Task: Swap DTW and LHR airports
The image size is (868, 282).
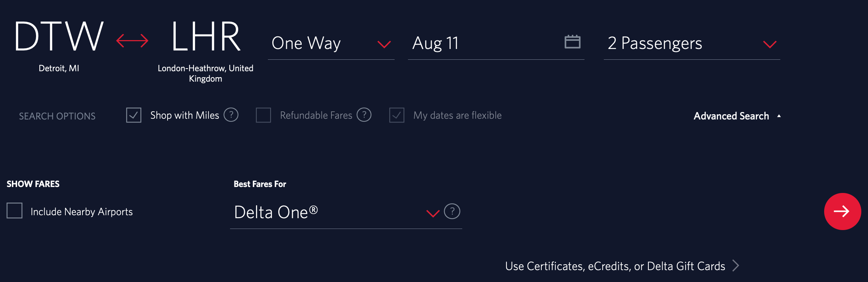Action: coord(133,40)
